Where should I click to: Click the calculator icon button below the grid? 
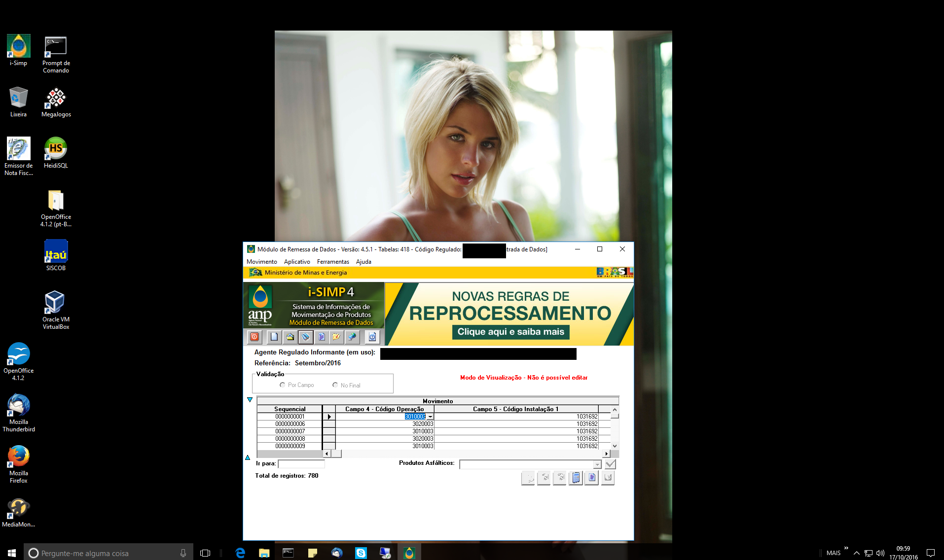pyautogui.click(x=576, y=478)
